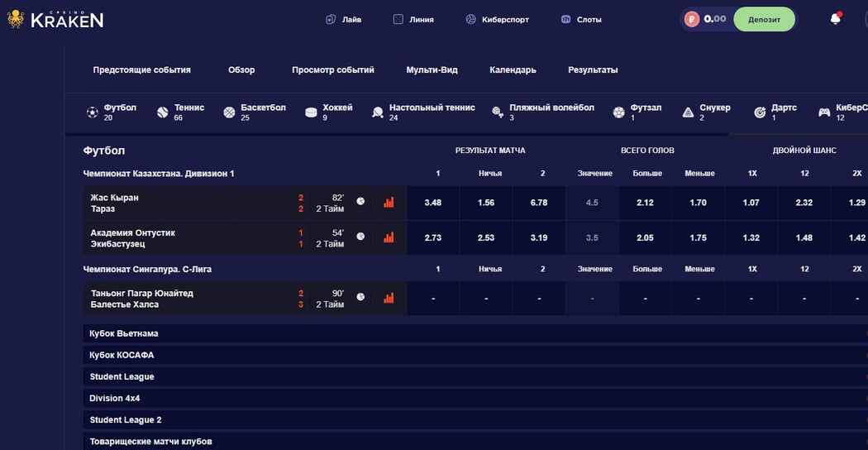Select Хоккей sport category
Viewport: 868px width, 450px height.
point(328,112)
